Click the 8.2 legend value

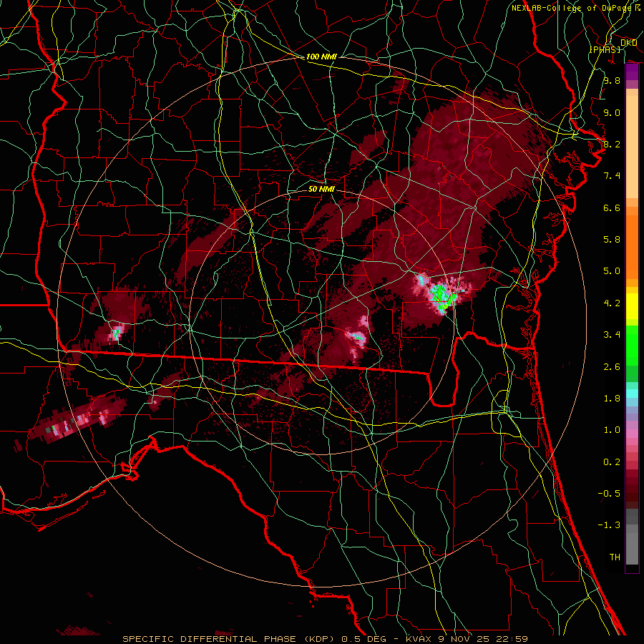click(x=612, y=144)
